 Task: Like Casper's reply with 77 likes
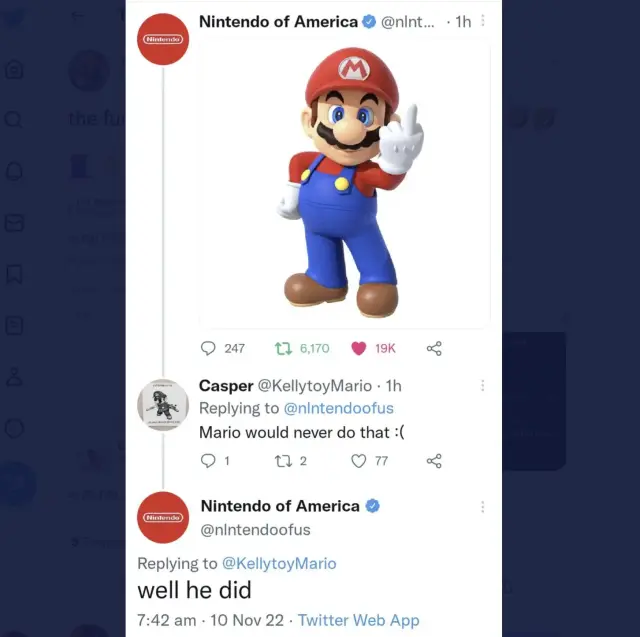[359, 461]
